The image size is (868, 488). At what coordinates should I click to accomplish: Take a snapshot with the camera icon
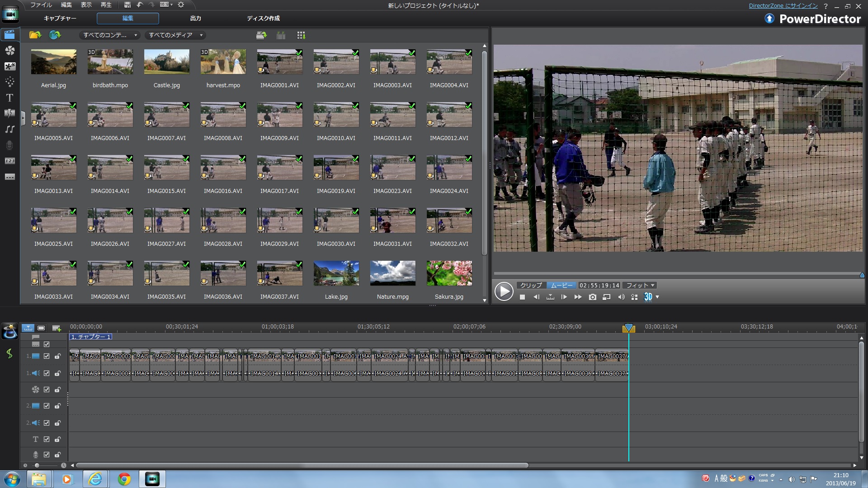click(x=592, y=297)
